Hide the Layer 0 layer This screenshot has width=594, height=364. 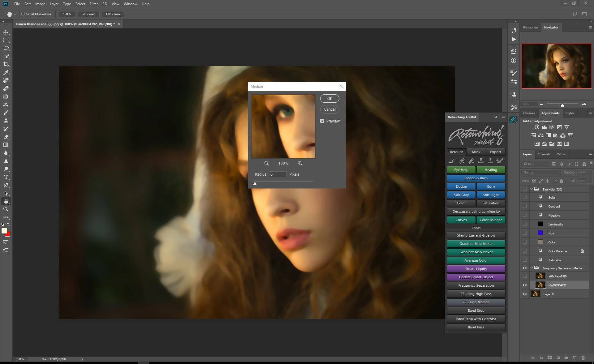[x=525, y=294]
